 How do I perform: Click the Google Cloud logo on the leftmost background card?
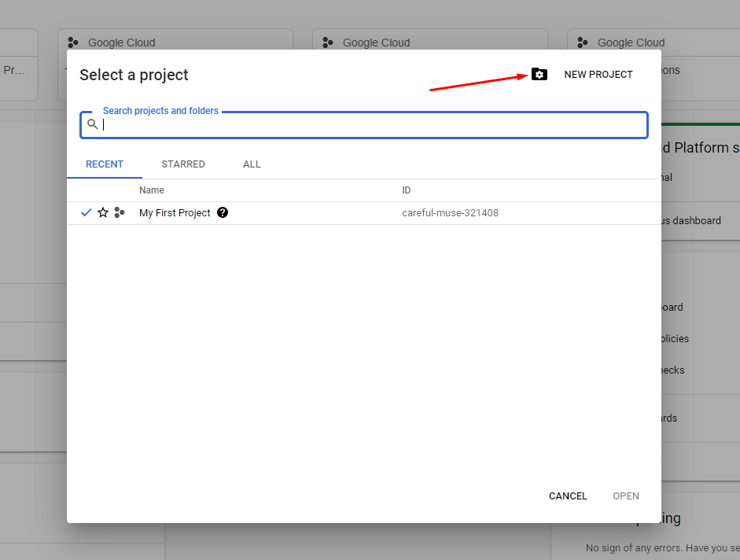click(73, 42)
